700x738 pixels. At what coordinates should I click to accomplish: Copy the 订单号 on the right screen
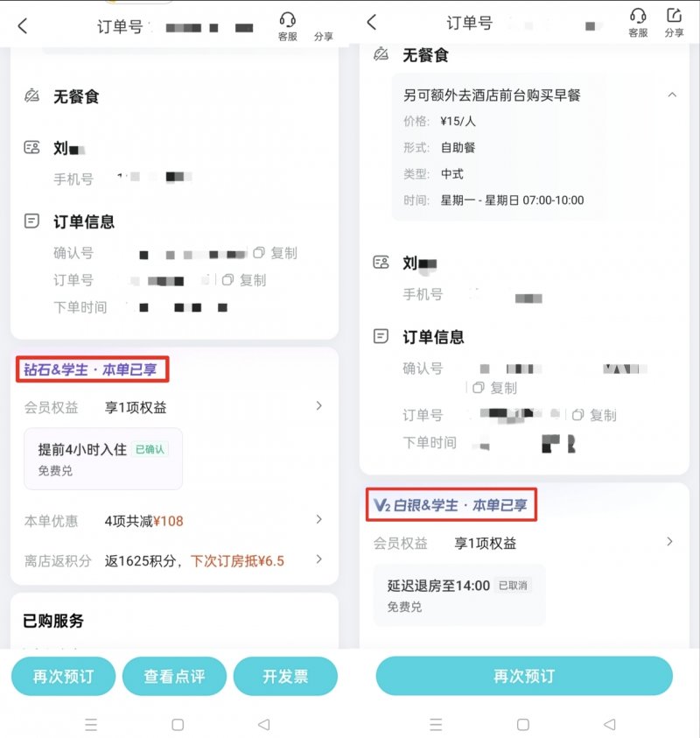pos(594,415)
